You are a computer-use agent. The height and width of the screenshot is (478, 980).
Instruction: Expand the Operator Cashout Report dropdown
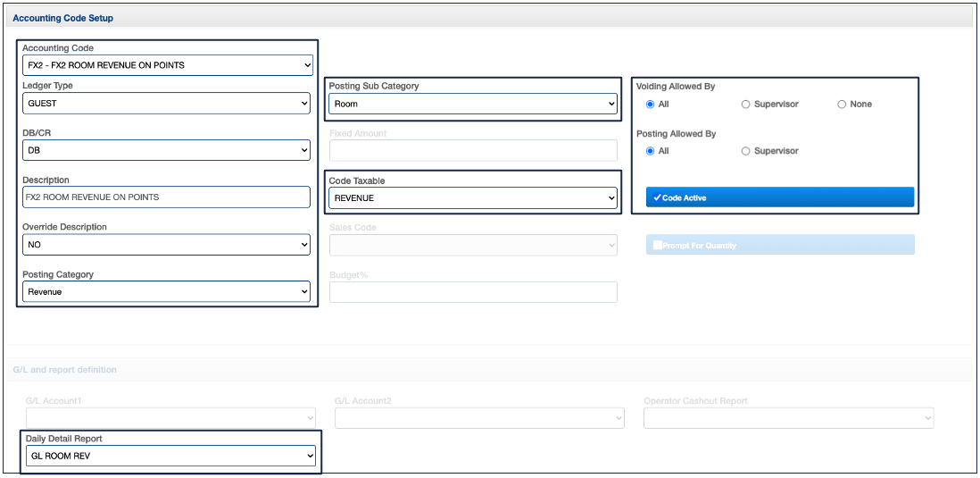click(x=788, y=418)
